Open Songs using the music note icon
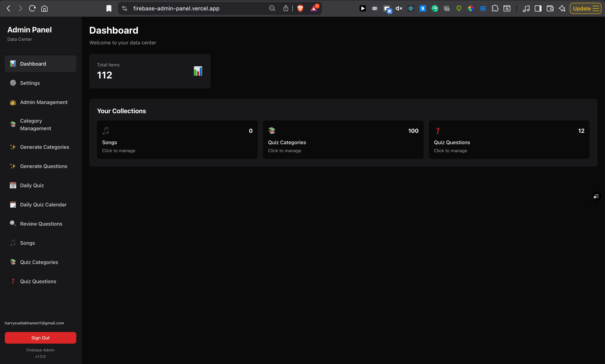The height and width of the screenshot is (364, 605). (x=13, y=243)
